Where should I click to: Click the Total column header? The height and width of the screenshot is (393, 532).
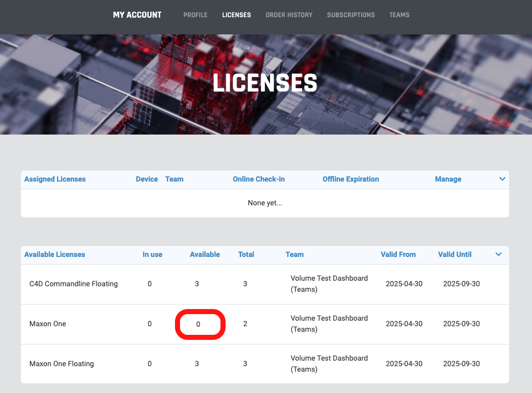pyautogui.click(x=246, y=254)
